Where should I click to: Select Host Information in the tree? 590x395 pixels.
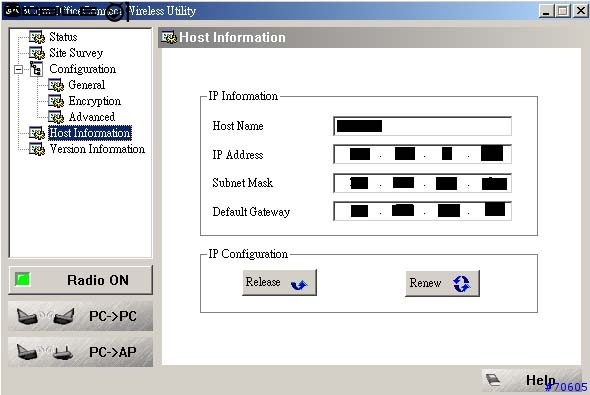pyautogui.click(x=90, y=133)
